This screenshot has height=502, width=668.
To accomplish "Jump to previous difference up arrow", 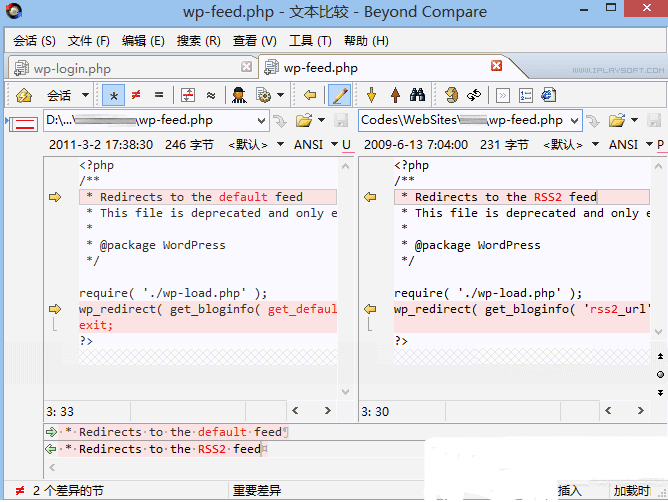I will pos(395,95).
